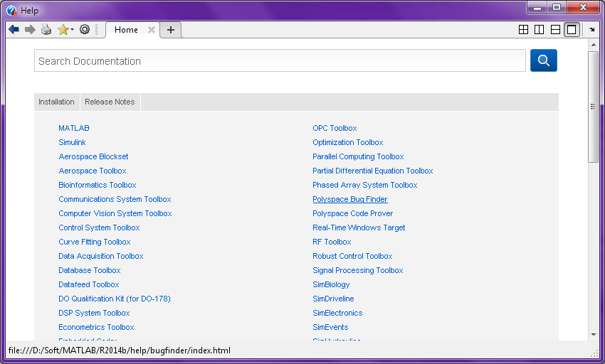The width and height of the screenshot is (605, 364).
Task: Open the Aerospace Blockset link
Action: pyautogui.click(x=93, y=156)
